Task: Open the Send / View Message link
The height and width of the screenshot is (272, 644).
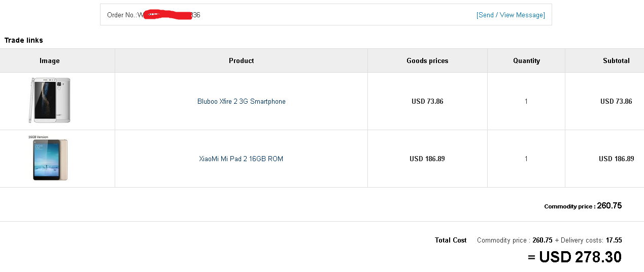Action: pyautogui.click(x=511, y=15)
